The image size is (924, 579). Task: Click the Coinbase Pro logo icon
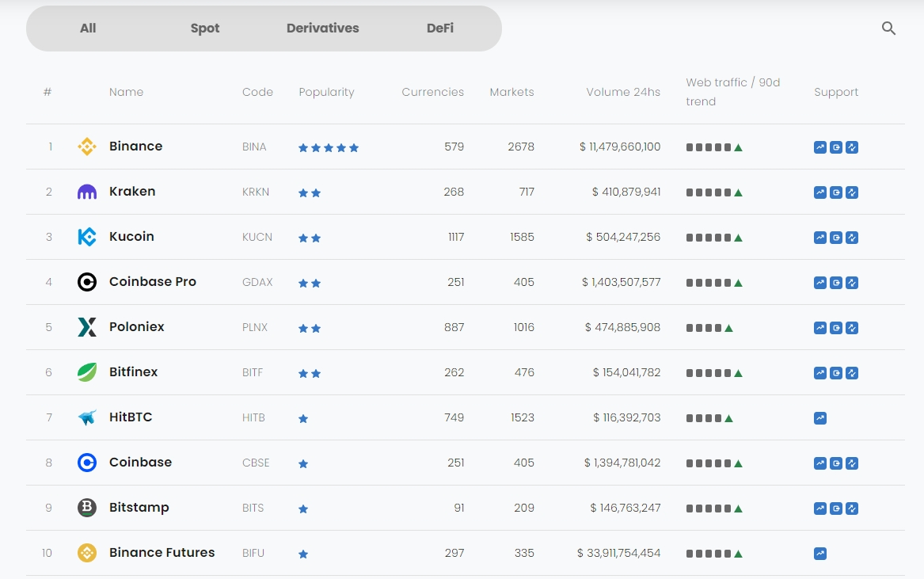tap(87, 282)
